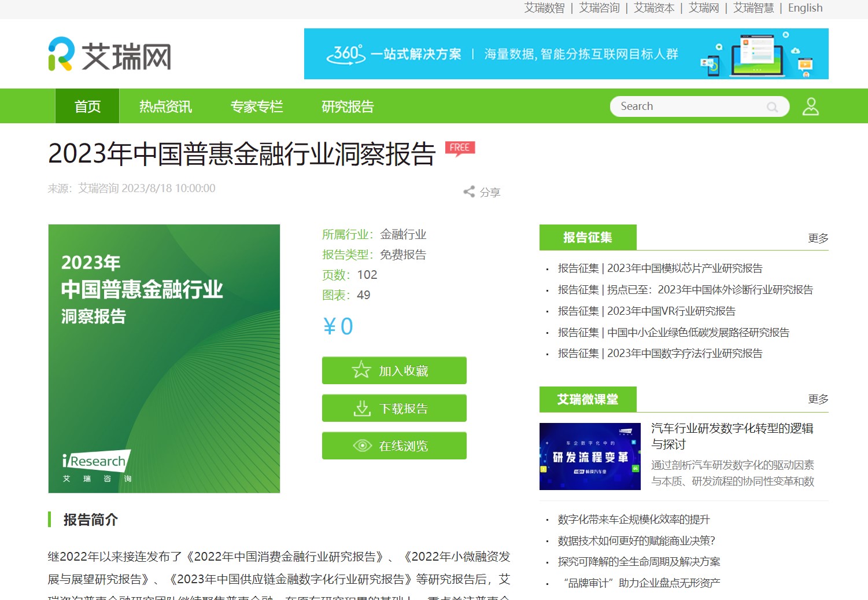Open the user account icon
The image size is (868, 600).
pyautogui.click(x=811, y=106)
